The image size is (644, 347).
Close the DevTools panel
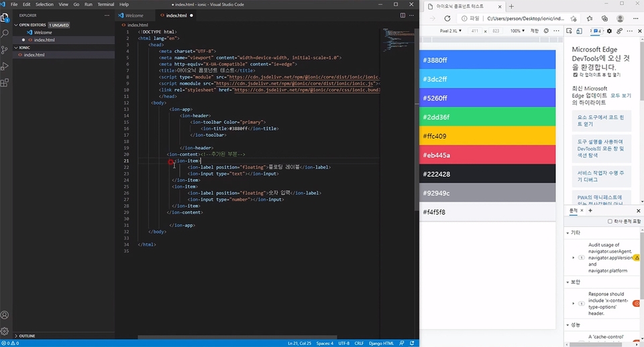click(x=639, y=31)
